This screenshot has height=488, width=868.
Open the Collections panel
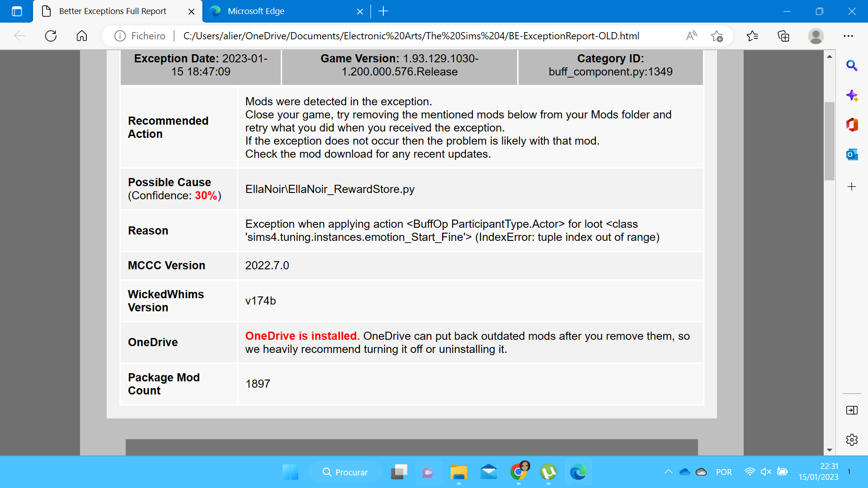click(x=783, y=36)
